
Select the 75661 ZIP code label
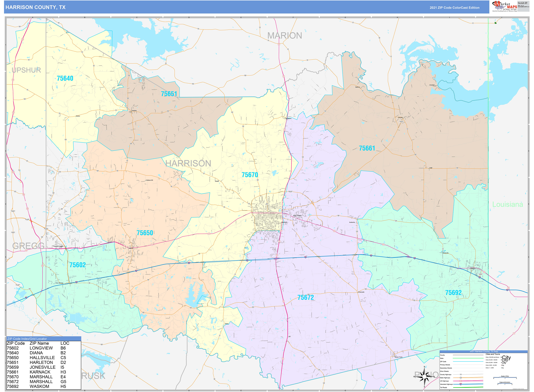pos(367,148)
